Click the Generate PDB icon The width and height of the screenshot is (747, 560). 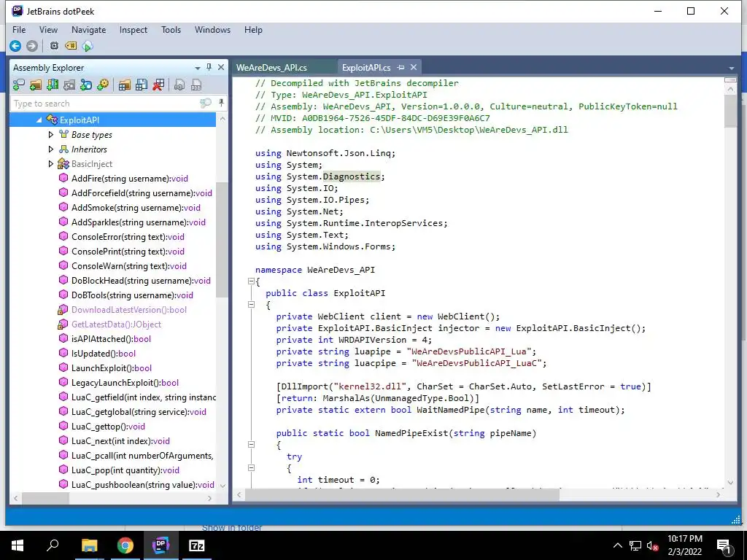[x=196, y=85]
